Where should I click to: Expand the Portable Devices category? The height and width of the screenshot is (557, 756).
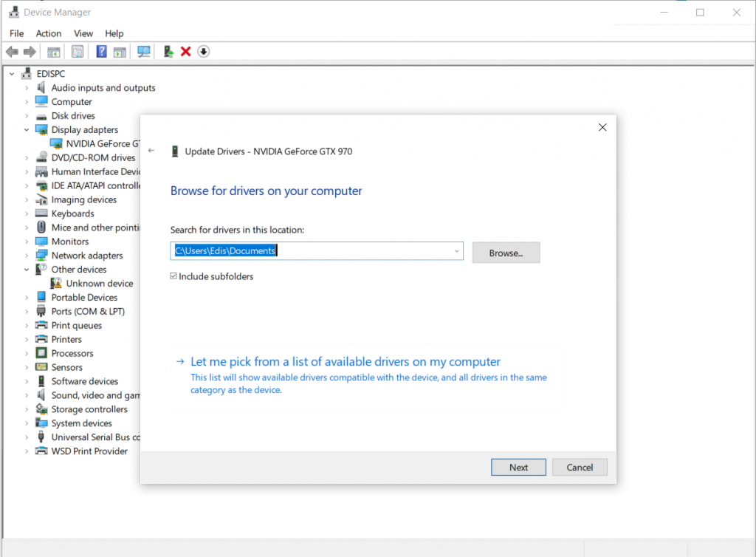tap(27, 298)
